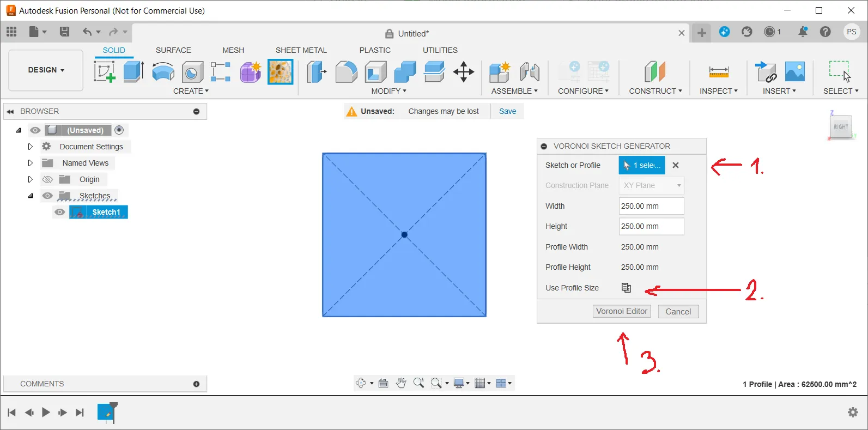Select the Offset Face tool
This screenshot has height=430, width=868.
coord(434,71)
